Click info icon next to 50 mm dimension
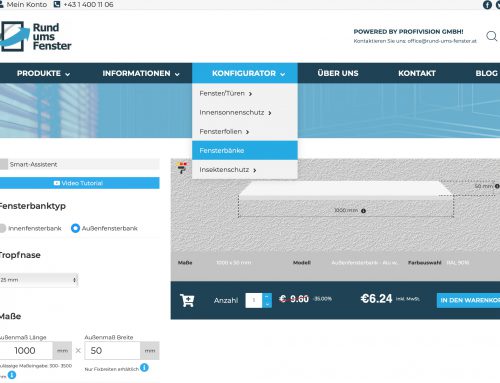Screen dimensions: 500x383 (x=497, y=186)
